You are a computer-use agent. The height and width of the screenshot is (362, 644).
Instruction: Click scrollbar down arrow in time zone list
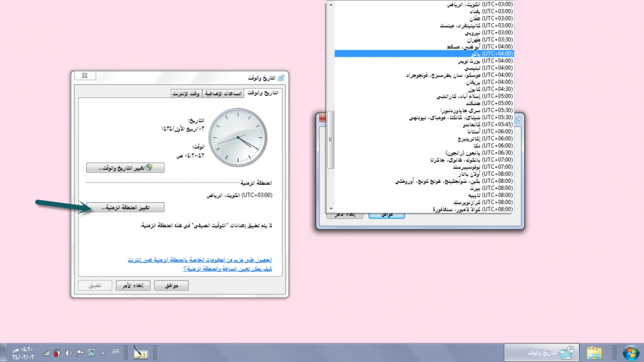point(331,209)
